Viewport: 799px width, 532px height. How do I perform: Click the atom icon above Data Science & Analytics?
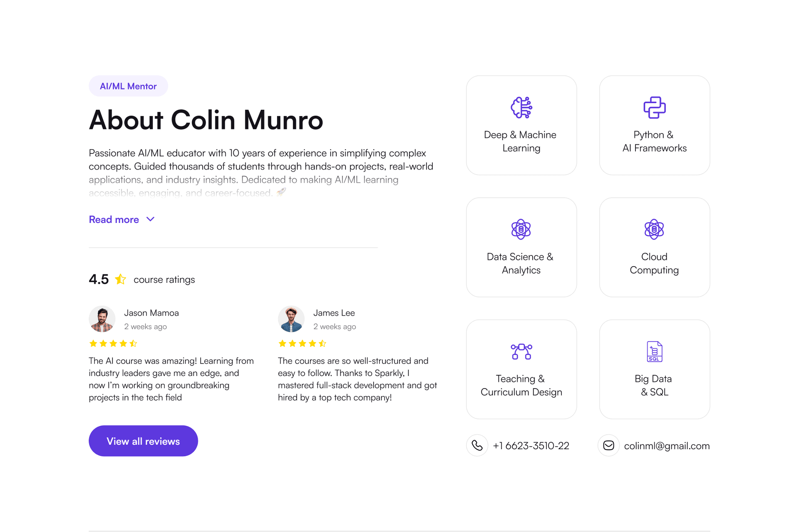521,229
